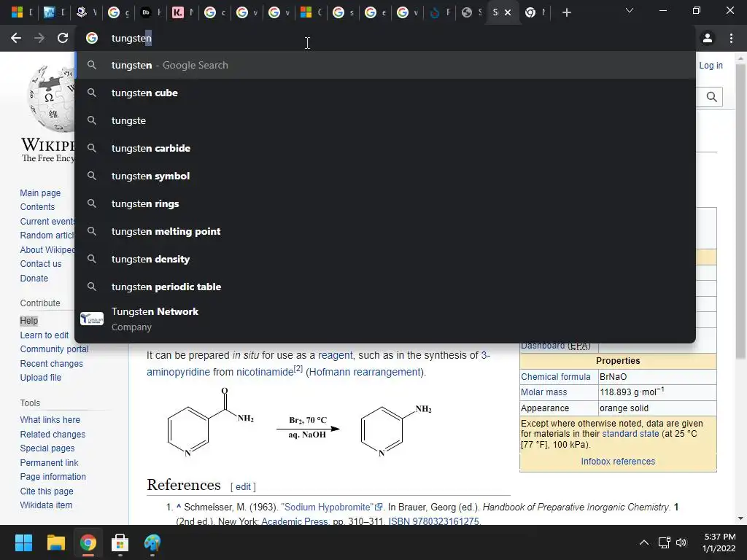747x560 pixels.
Task: Click 'Related changes' tool link
Action: tap(53, 435)
